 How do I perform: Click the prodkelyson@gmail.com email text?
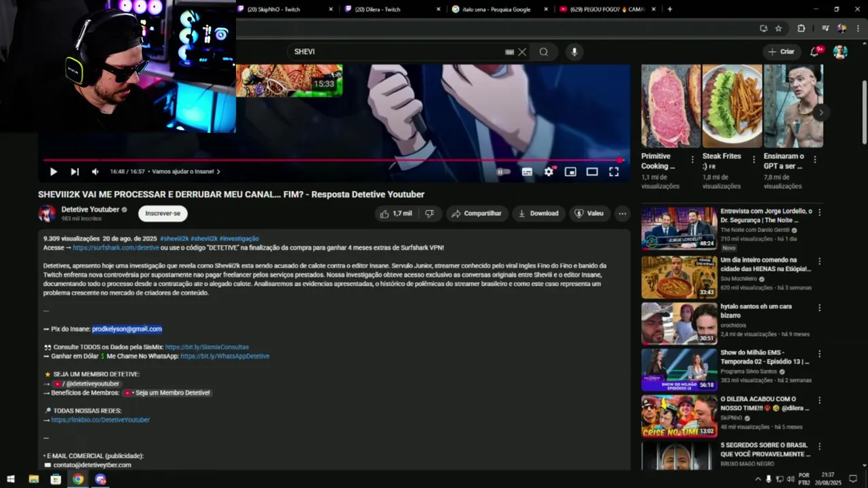(x=127, y=329)
